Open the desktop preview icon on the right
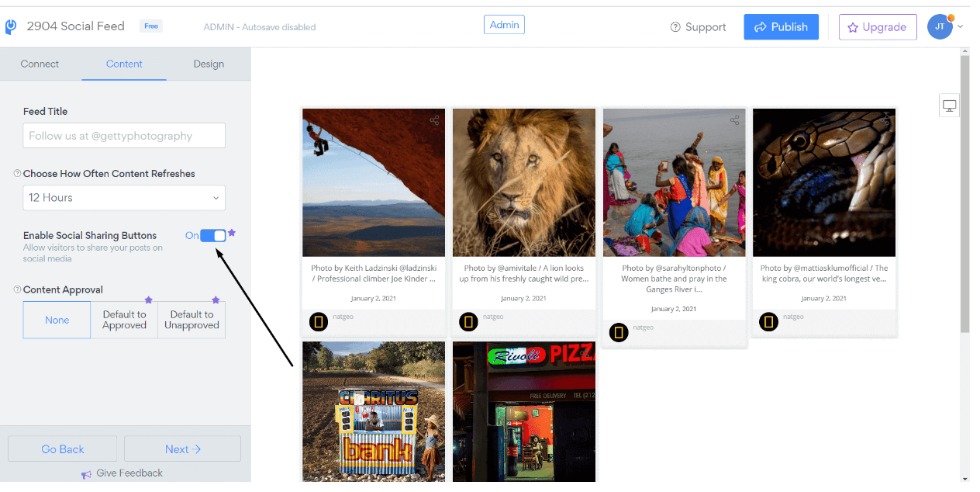980x492 pixels. pyautogui.click(x=949, y=106)
